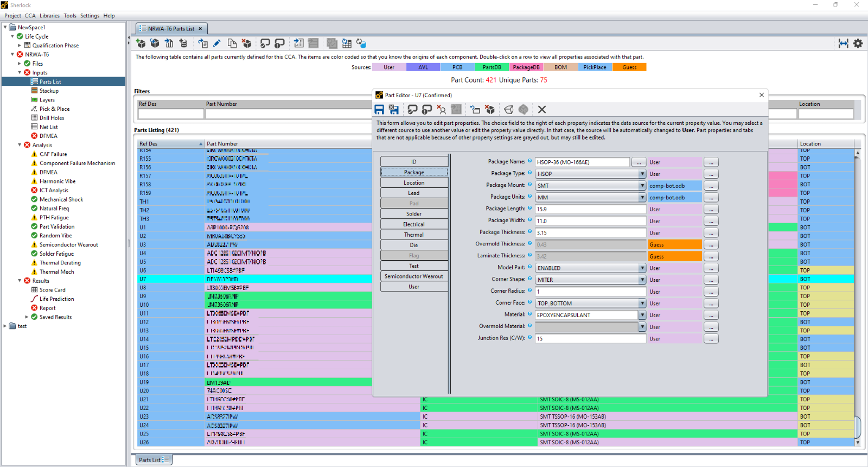The image size is (868, 467).
Task: Open the Libraries menu
Action: pos(49,16)
